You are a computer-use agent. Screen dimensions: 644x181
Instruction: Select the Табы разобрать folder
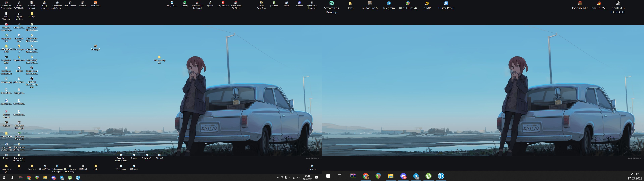(x=159, y=60)
